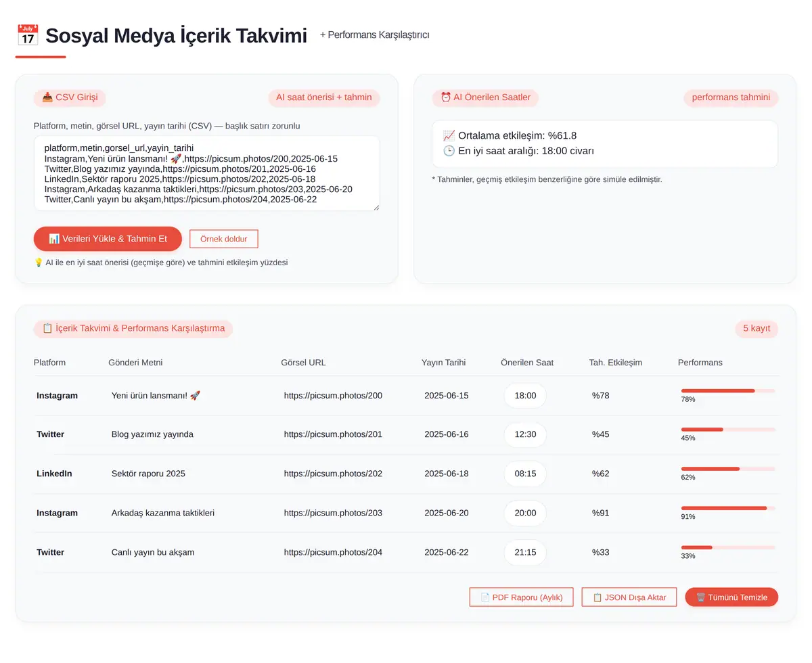
Task: Click the Önerilen Saat column header
Action: 527,363
